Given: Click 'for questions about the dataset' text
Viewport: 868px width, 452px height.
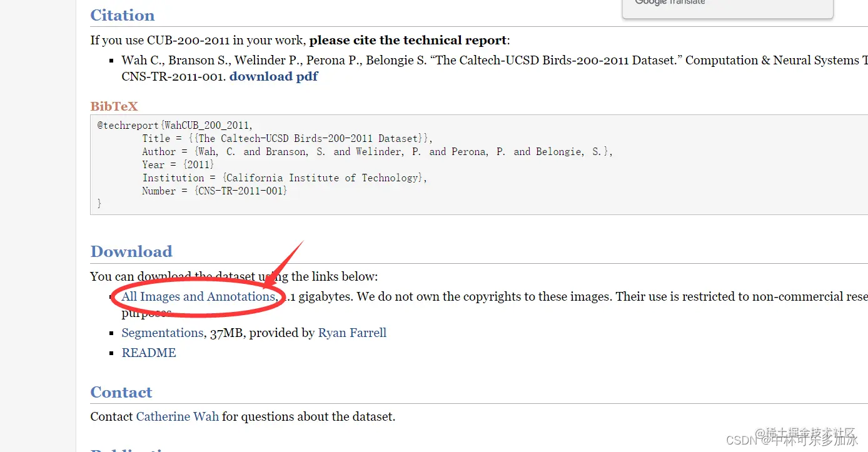Looking at the screenshot, I should click(x=309, y=416).
